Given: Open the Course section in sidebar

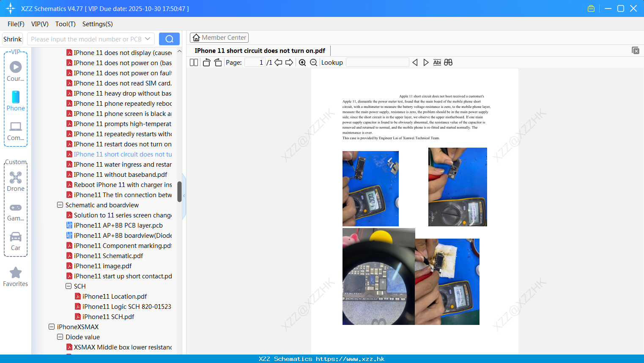Looking at the screenshot, I should tap(16, 71).
